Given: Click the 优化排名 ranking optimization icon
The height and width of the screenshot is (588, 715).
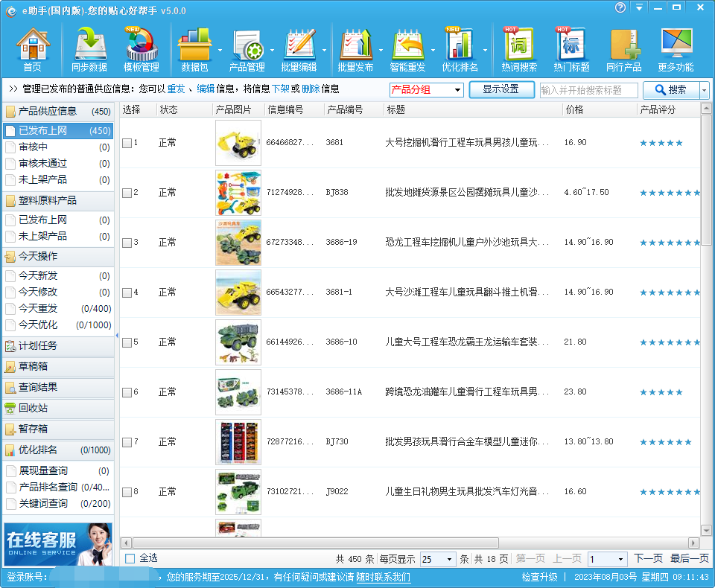Looking at the screenshot, I should point(460,50).
